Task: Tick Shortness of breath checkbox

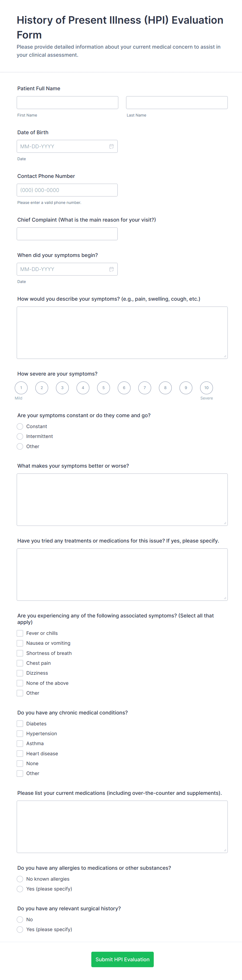Action: pyautogui.click(x=20, y=653)
